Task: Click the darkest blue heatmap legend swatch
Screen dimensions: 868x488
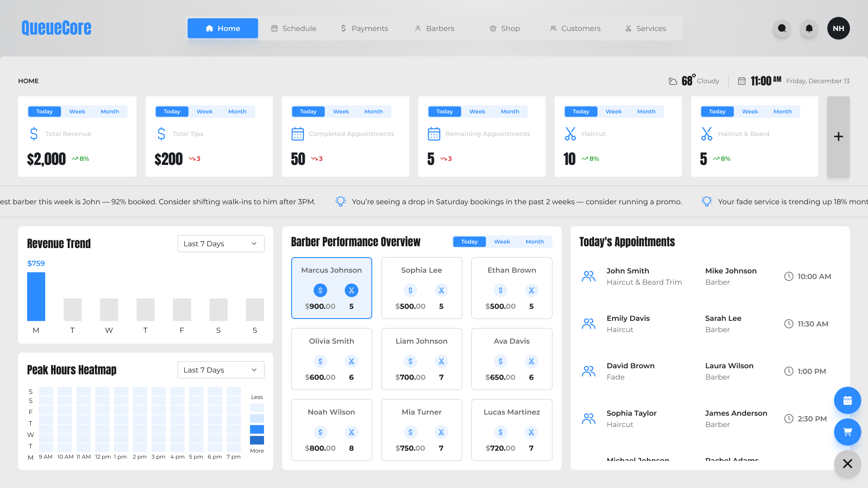Action: tap(257, 440)
